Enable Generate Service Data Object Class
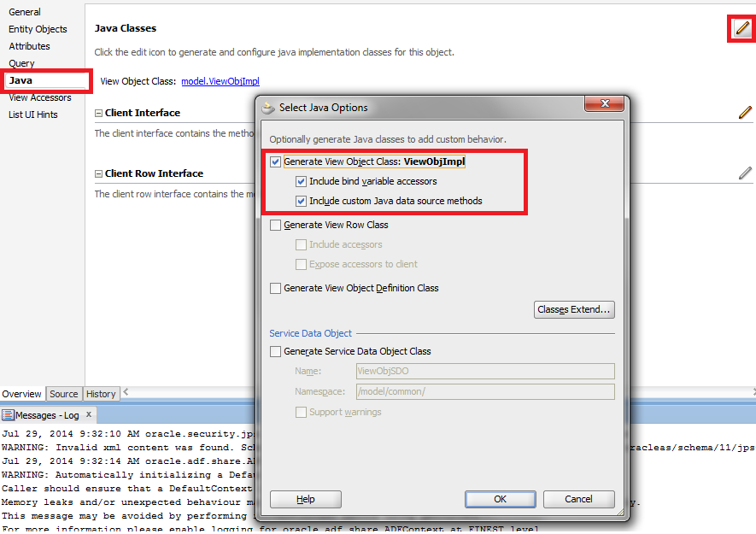This screenshot has width=756, height=534. point(275,352)
